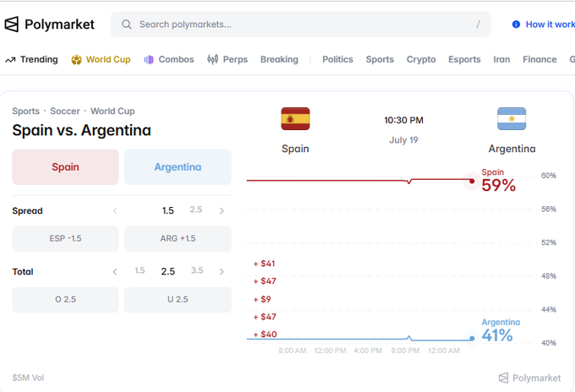Choose the U 2.5 total button
The width and height of the screenshot is (575, 392).
click(178, 299)
